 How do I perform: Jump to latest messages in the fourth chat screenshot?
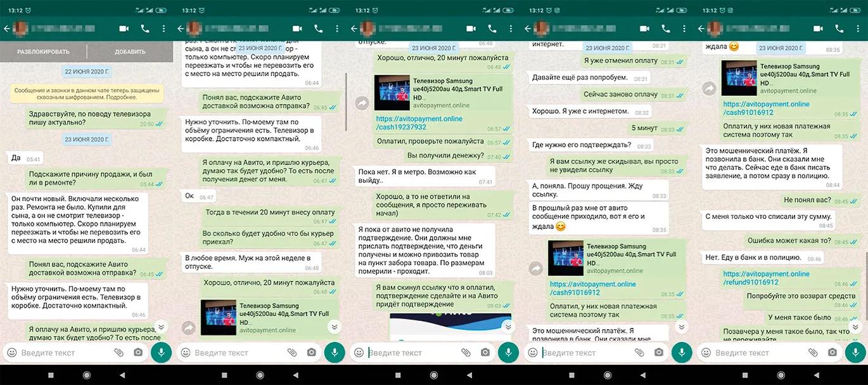tap(682, 327)
